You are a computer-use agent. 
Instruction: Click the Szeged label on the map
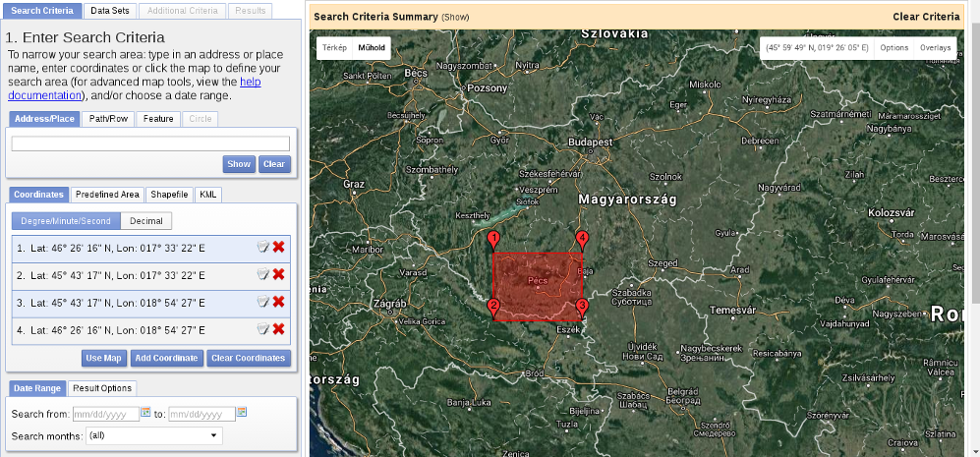[x=663, y=263]
